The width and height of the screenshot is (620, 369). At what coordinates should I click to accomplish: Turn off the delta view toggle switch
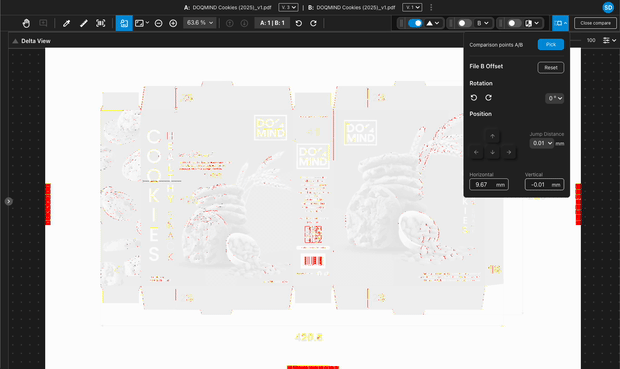[415, 23]
